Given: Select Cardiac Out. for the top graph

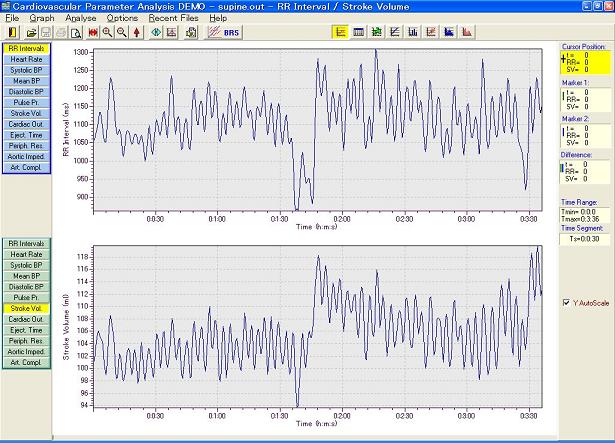Looking at the screenshot, I should [26, 124].
